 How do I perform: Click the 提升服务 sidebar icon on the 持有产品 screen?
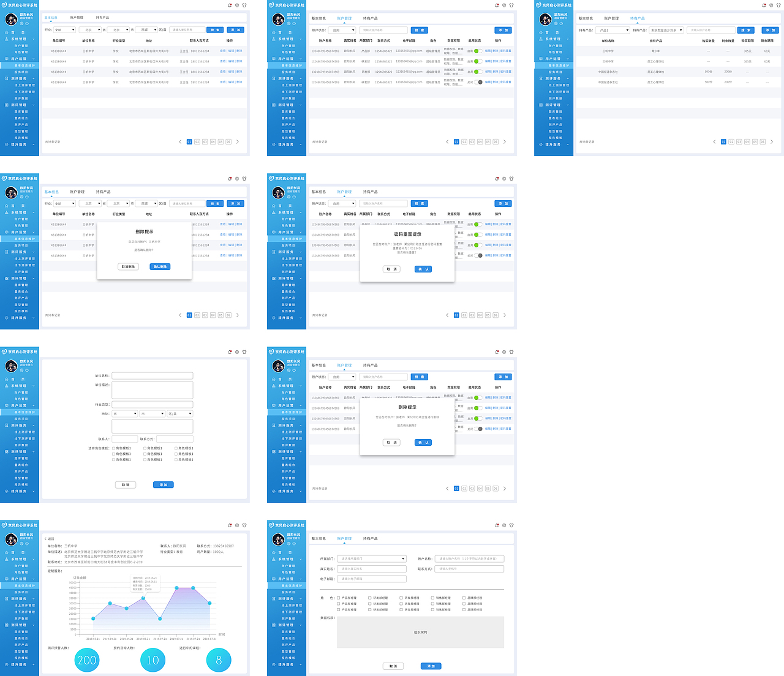(x=541, y=145)
